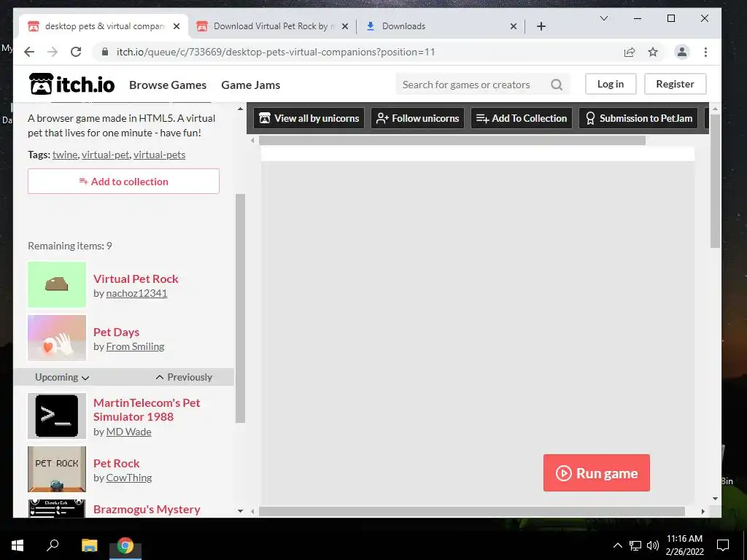Click the Register button
This screenshot has height=560, width=747.
click(675, 84)
